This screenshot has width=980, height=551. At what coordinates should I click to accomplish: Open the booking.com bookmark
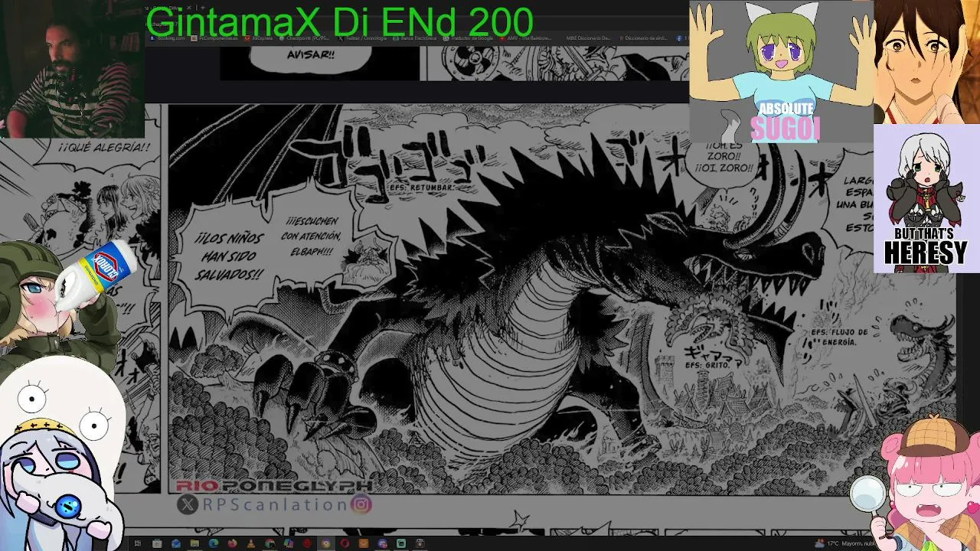[x=168, y=37]
